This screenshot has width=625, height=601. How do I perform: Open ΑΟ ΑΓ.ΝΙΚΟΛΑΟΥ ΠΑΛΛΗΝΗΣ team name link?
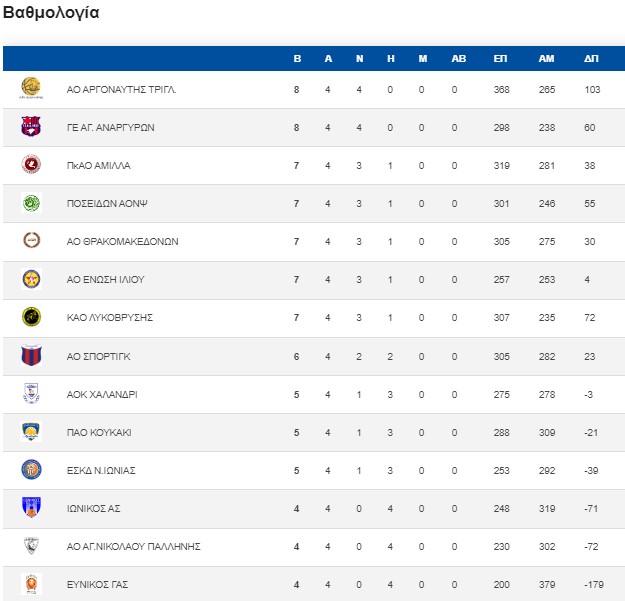134,546
